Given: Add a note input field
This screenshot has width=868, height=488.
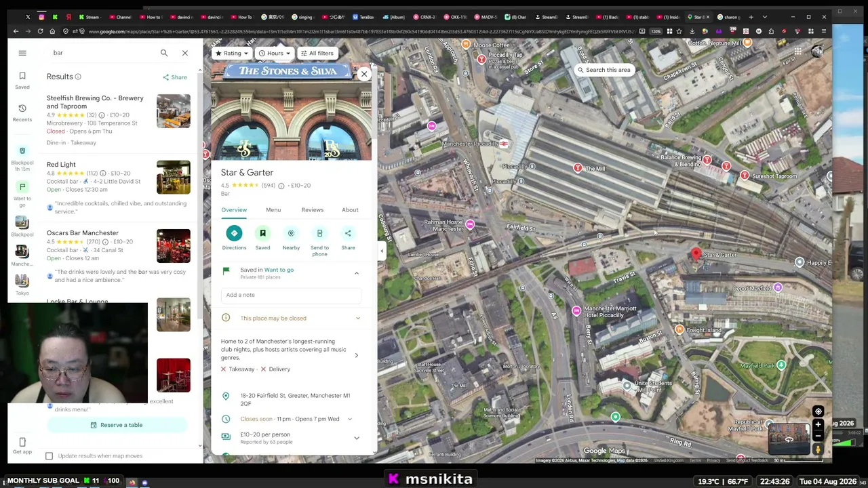Looking at the screenshot, I should point(291,295).
